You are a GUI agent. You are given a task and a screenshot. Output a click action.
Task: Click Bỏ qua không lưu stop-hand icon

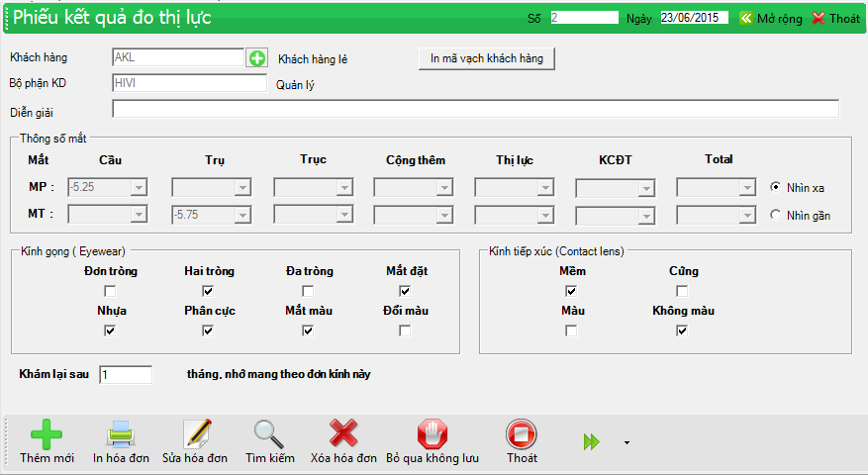[432, 435]
